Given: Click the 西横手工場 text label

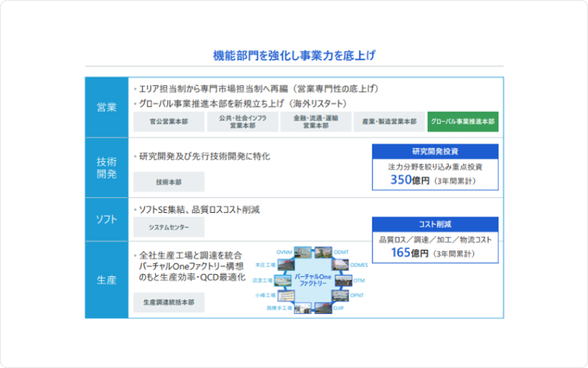Looking at the screenshot, I should point(279,308).
